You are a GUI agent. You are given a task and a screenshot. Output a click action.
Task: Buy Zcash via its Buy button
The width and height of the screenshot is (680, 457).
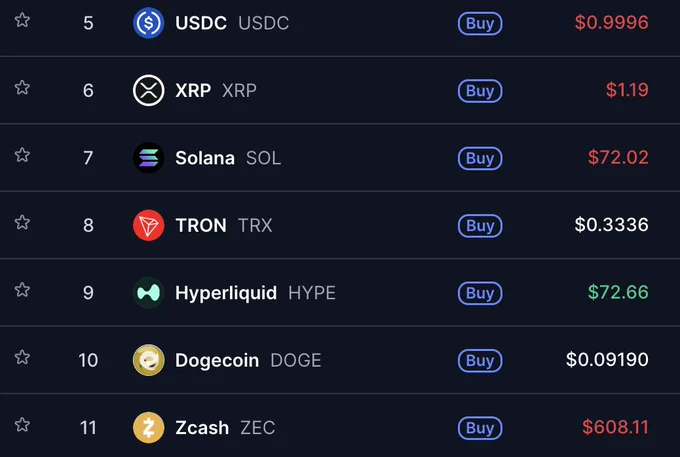480,428
